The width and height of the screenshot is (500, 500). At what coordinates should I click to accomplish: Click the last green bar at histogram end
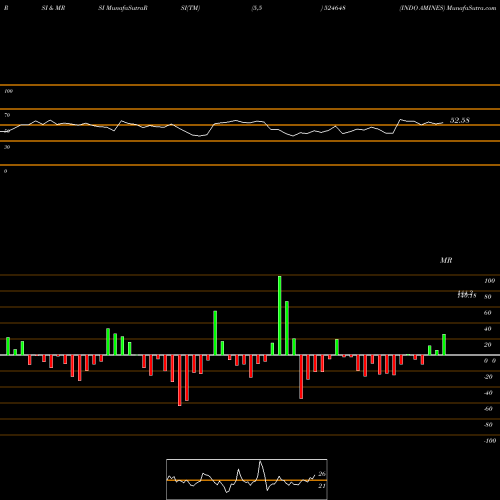444,344
